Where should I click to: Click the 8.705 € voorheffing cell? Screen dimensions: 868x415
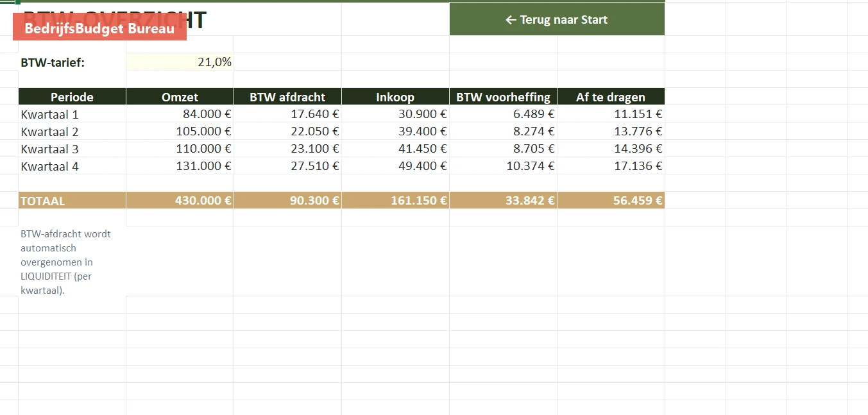pyautogui.click(x=503, y=149)
